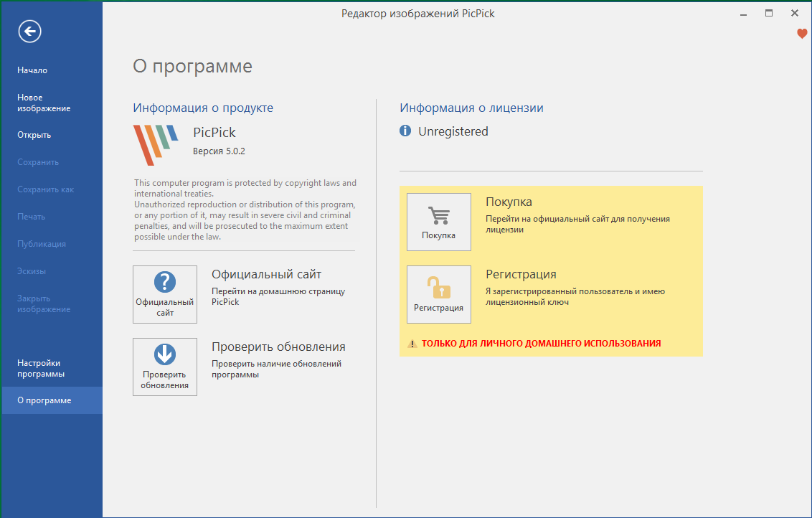Click the PicPick logo image
812x518 pixels.
click(x=154, y=143)
